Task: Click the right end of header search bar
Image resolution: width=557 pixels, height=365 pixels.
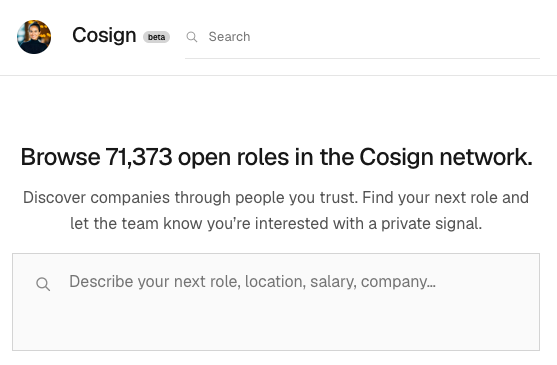Action: pyautogui.click(x=526, y=37)
